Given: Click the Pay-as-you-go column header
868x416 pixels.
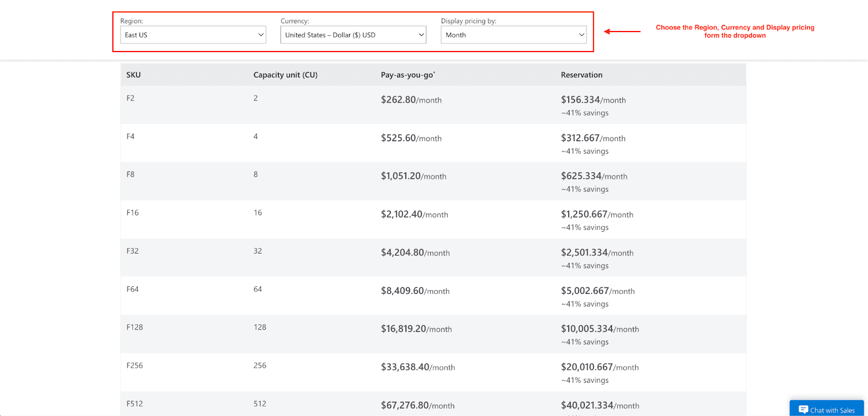Looking at the screenshot, I should click(x=408, y=75).
